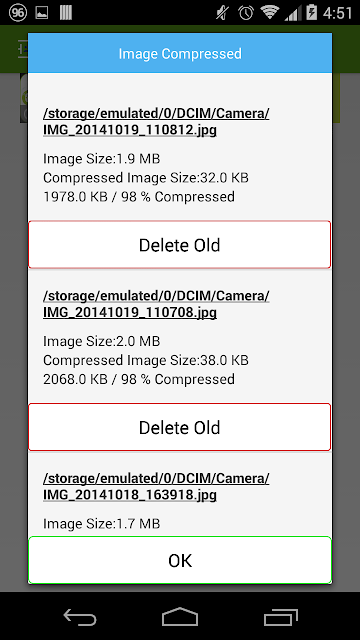Delete old file for IMG_20141019_110708.jpg
Screen dimensions: 360x640
point(180,427)
